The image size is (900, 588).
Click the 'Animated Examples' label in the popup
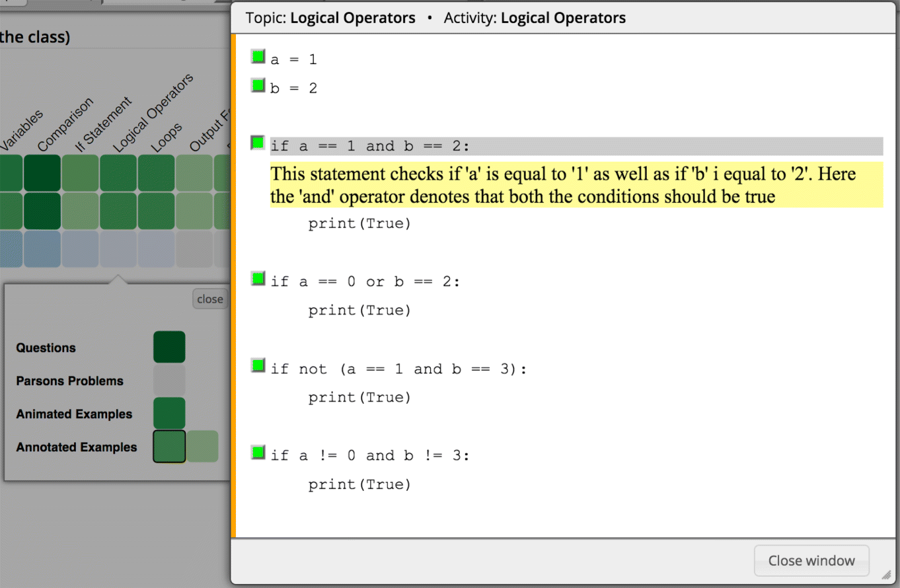click(x=74, y=414)
